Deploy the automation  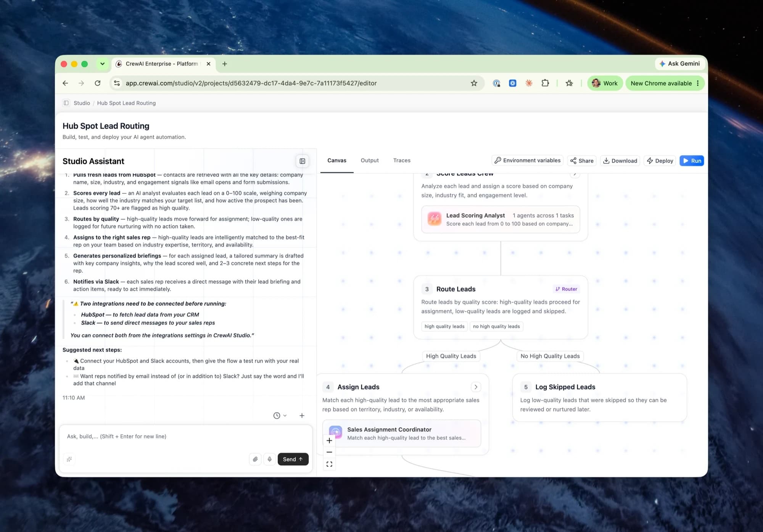pos(660,161)
